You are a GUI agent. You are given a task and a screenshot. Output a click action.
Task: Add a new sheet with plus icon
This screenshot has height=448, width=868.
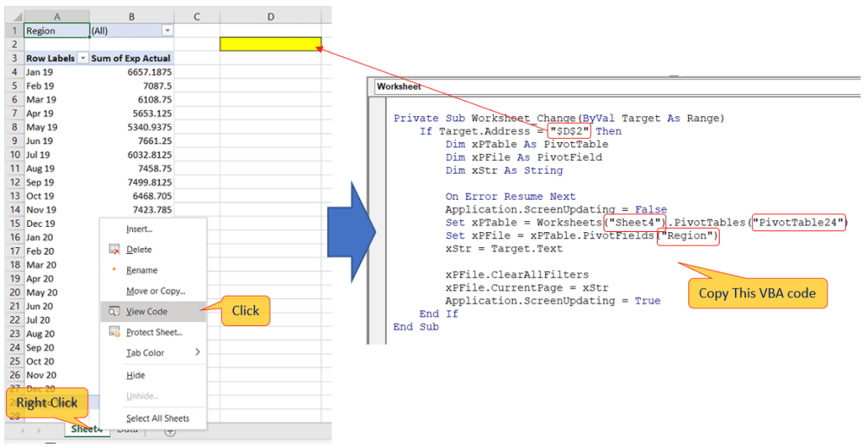pos(170,431)
